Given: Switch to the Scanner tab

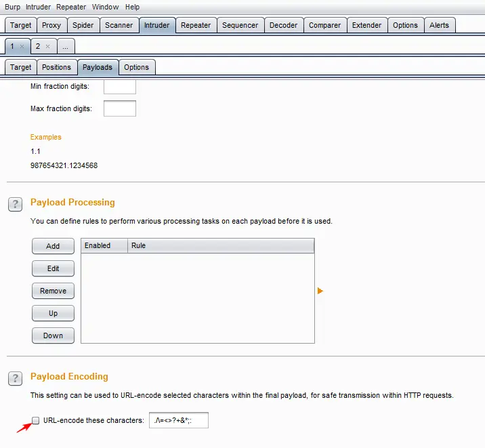Looking at the screenshot, I should pos(119,25).
